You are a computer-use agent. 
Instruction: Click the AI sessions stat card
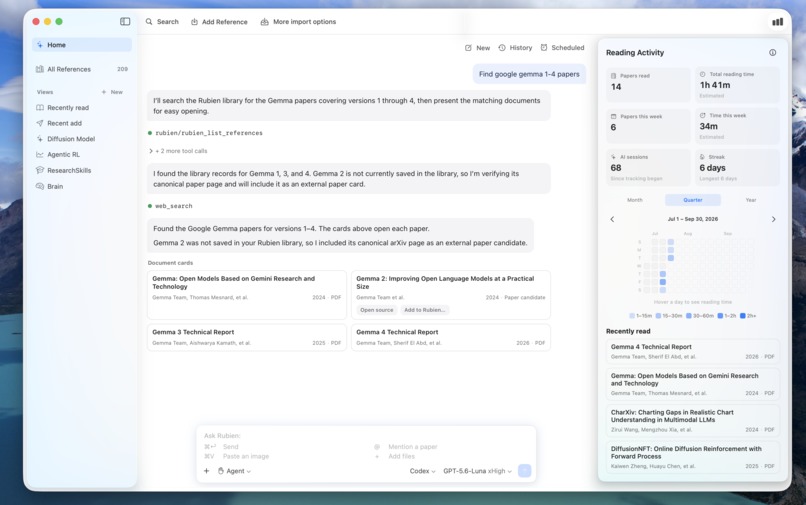pyautogui.click(x=648, y=167)
